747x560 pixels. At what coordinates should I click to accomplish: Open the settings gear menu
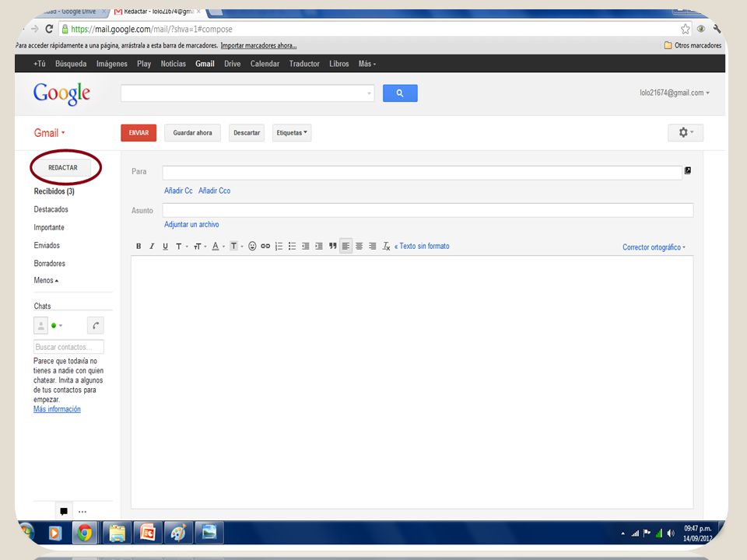pyautogui.click(x=686, y=133)
